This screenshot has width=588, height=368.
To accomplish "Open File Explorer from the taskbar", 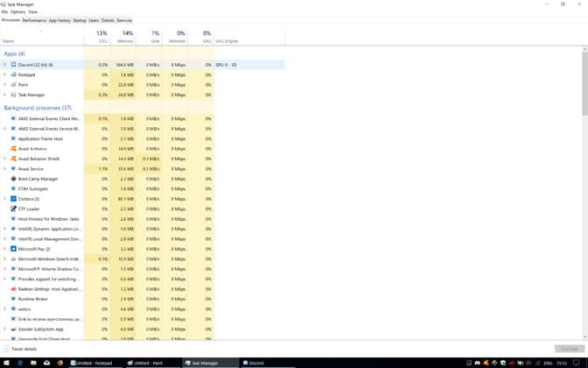I will click(x=33, y=363).
